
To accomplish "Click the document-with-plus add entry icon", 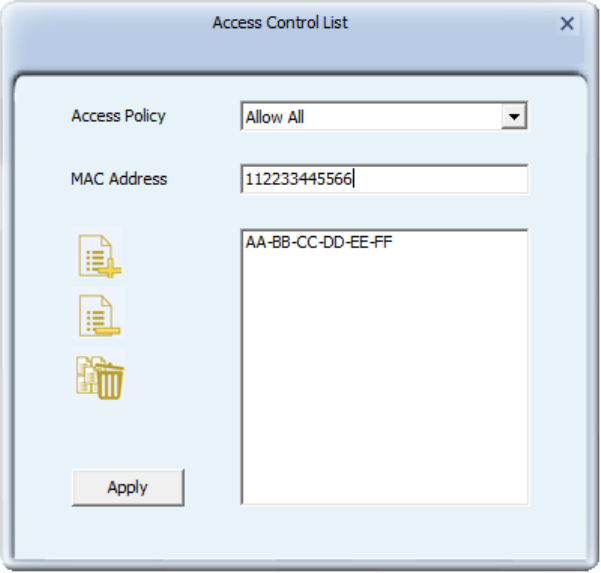I will pos(97,253).
